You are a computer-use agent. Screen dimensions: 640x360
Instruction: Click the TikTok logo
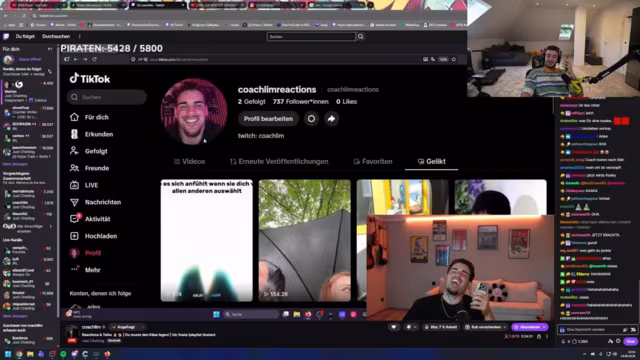[90, 78]
